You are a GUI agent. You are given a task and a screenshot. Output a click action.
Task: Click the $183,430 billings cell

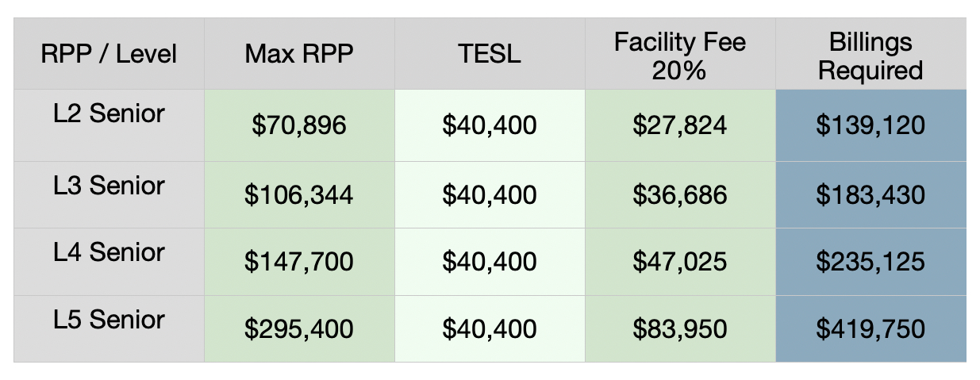click(870, 195)
